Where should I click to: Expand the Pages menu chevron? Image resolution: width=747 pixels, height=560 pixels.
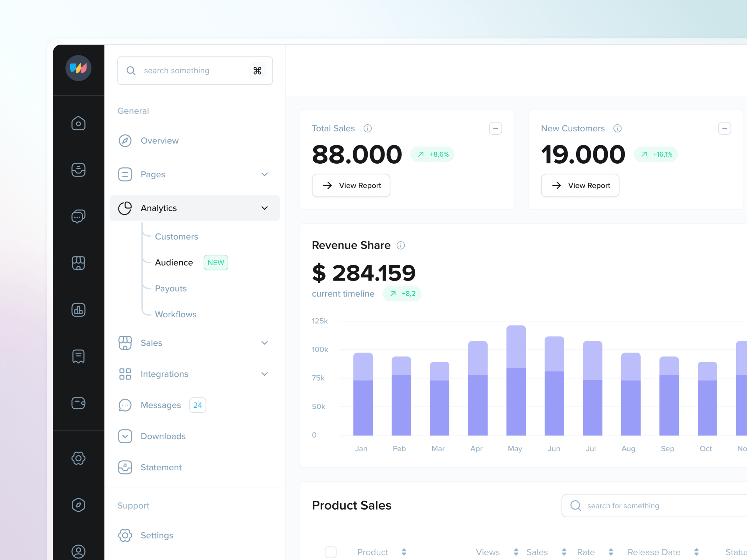[264, 174]
